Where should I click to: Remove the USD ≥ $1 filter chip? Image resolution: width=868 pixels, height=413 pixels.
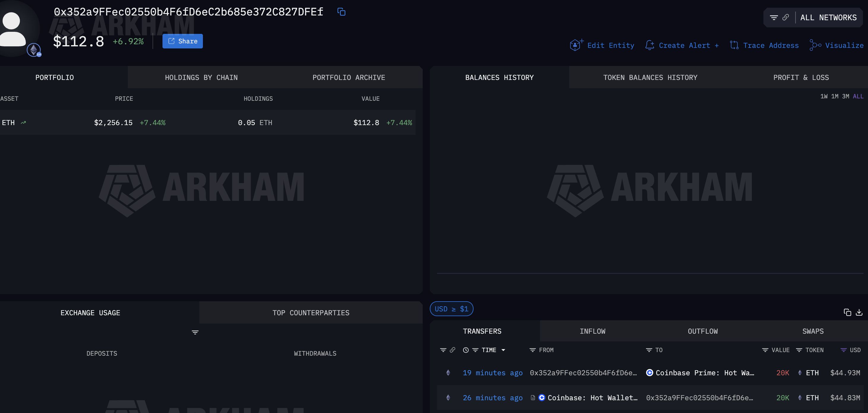(451, 309)
